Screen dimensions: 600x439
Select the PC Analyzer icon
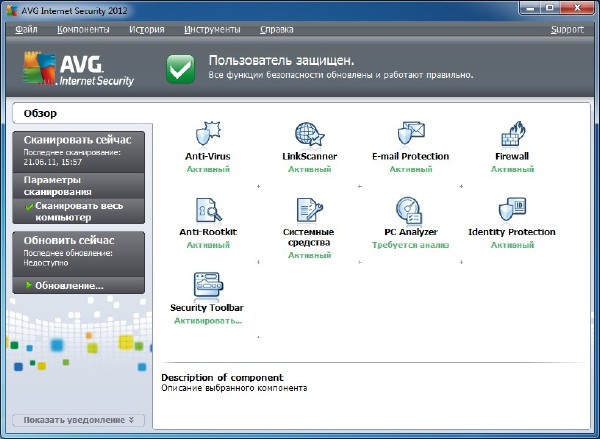(x=410, y=210)
